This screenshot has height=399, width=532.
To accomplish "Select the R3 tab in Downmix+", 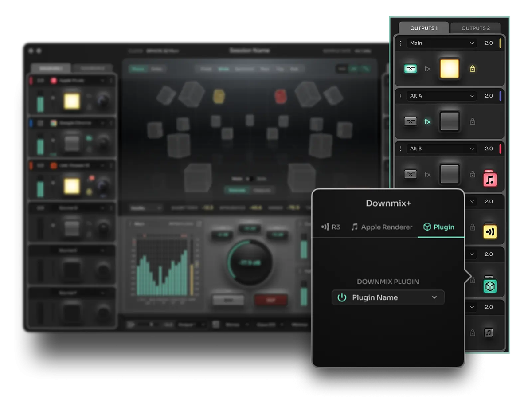I will [x=330, y=227].
